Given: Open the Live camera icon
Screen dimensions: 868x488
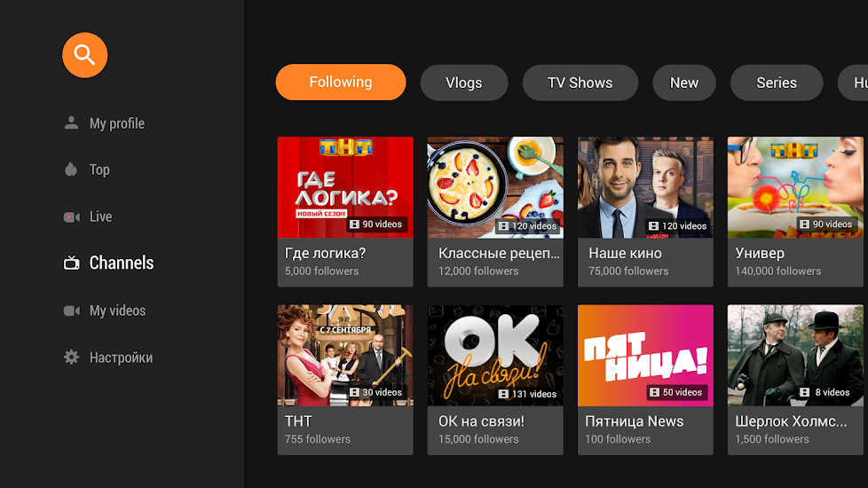Looking at the screenshot, I should tap(71, 216).
